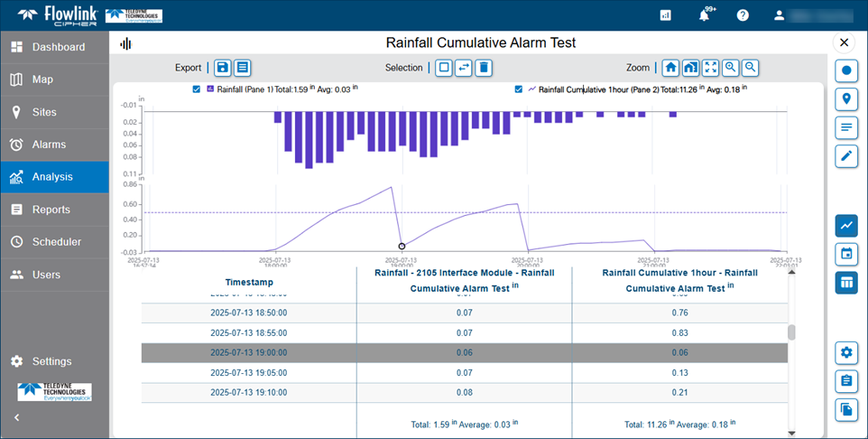Click the zoom in magnifier icon

tap(730, 68)
